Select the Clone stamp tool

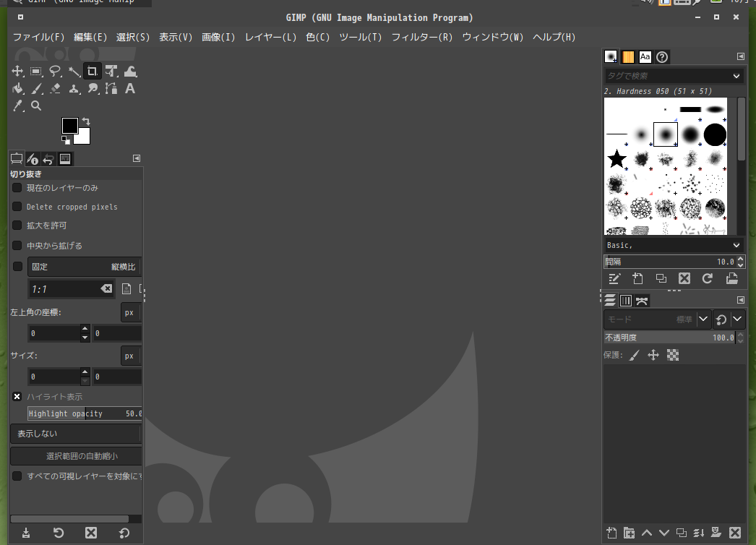pyautogui.click(x=74, y=89)
